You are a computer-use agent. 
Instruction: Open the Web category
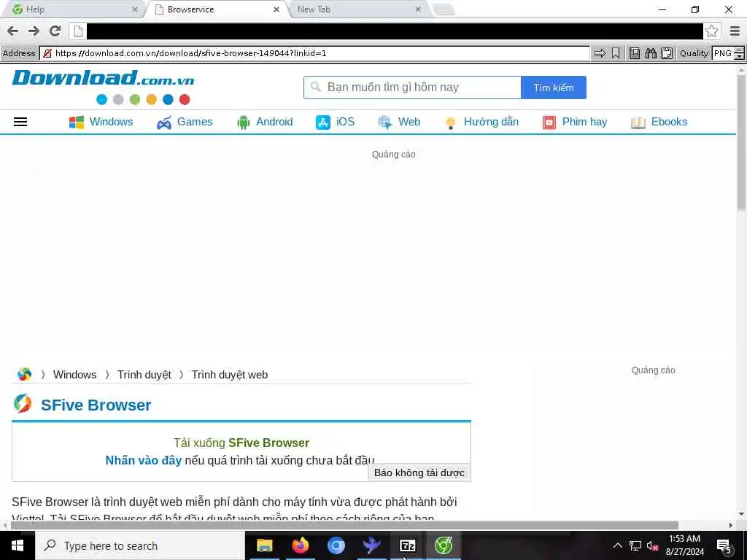399,122
